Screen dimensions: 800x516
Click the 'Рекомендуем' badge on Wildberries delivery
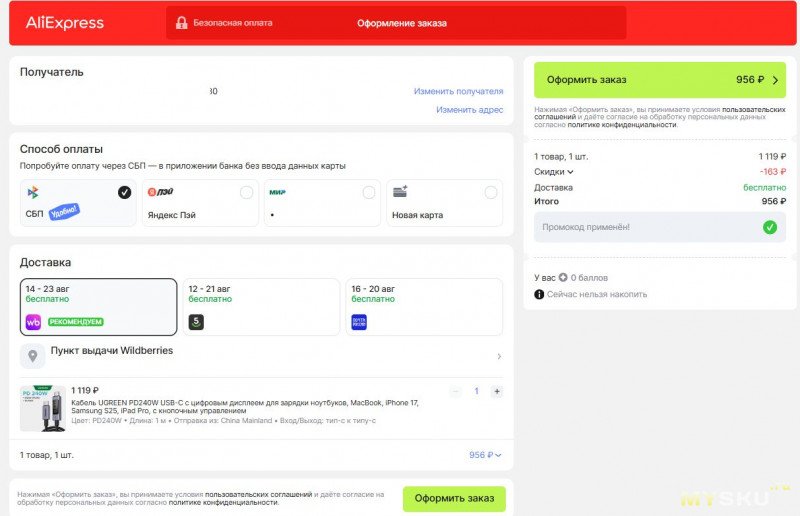tap(76, 322)
